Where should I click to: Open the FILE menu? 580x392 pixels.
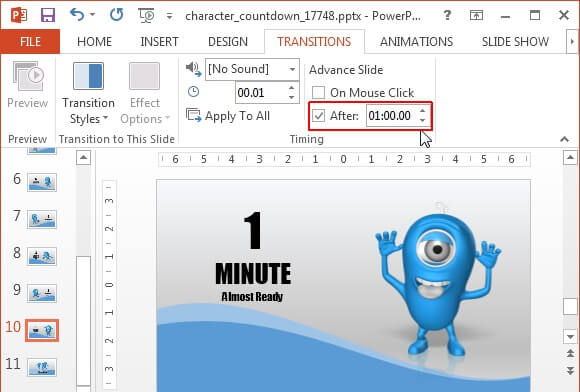point(30,42)
